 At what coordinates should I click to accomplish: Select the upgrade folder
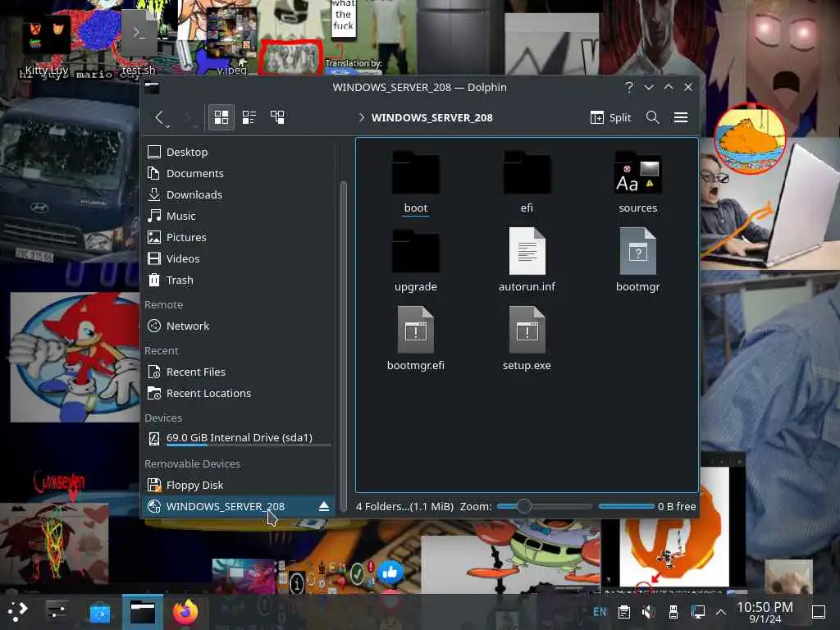[x=416, y=261]
